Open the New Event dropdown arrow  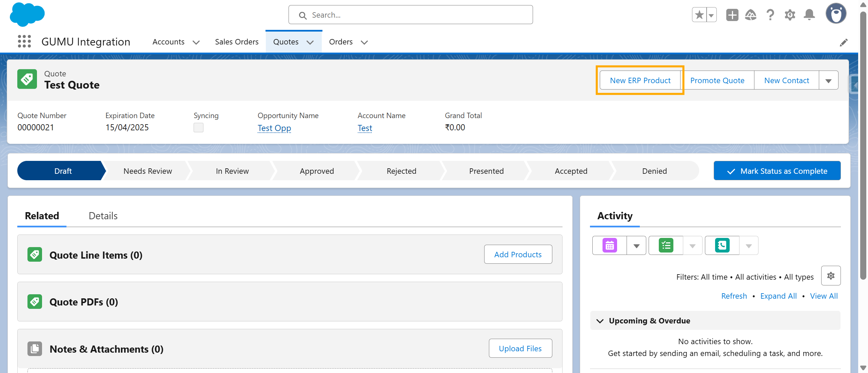point(636,246)
